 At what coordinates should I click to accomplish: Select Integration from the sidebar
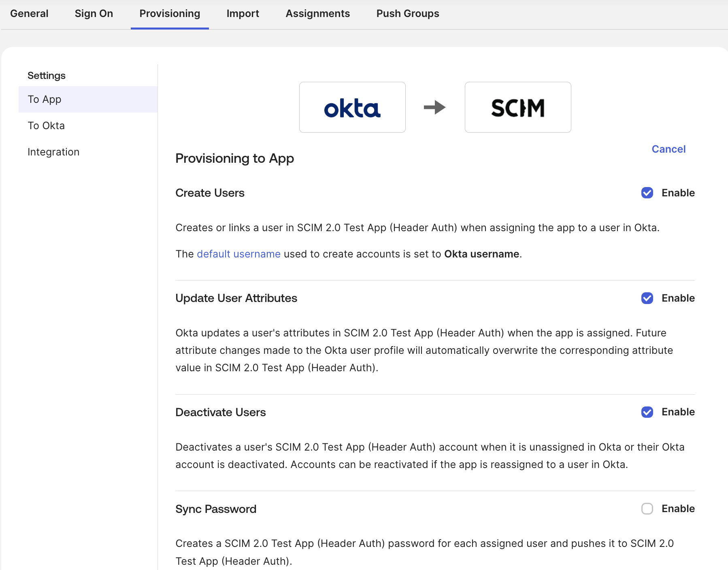[53, 152]
